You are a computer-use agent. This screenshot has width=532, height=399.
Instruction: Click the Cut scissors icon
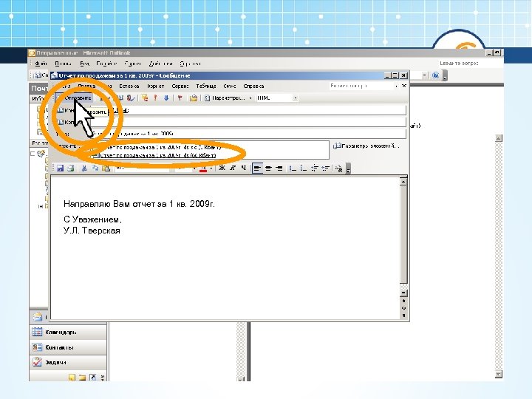84,168
